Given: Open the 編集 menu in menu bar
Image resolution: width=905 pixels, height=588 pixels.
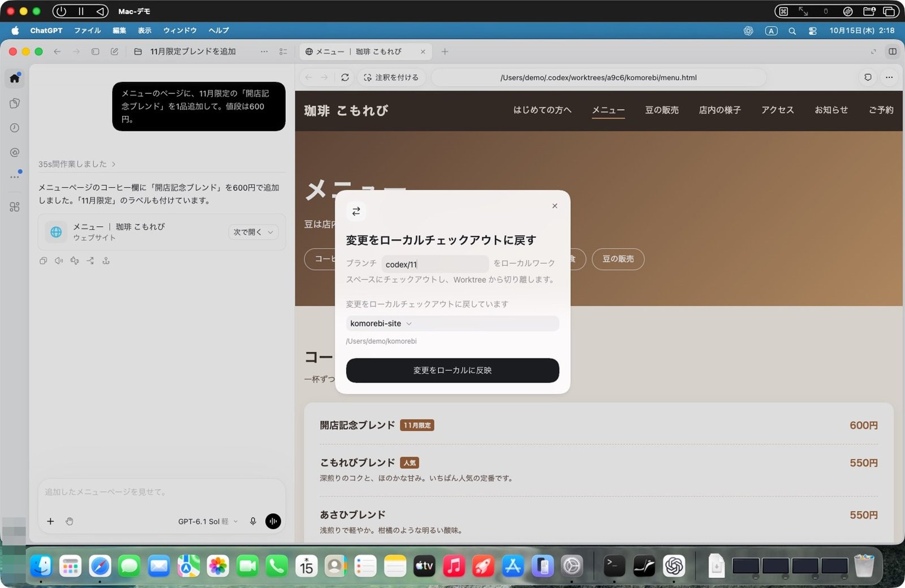Looking at the screenshot, I should [x=119, y=31].
